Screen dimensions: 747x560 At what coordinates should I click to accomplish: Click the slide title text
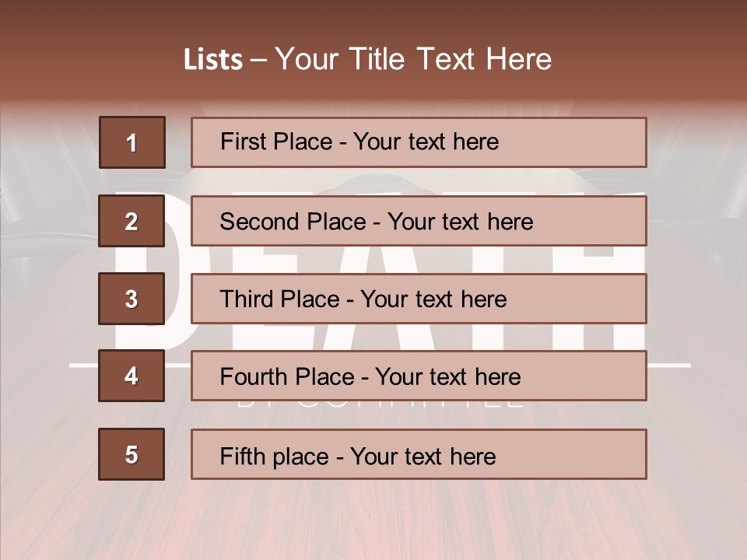point(367,59)
